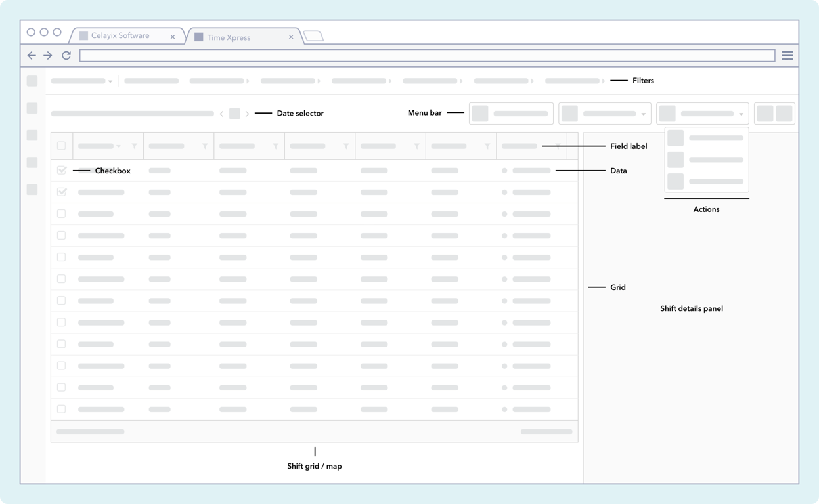Reload the page with the refresh icon
The height and width of the screenshot is (504, 819).
(66, 56)
